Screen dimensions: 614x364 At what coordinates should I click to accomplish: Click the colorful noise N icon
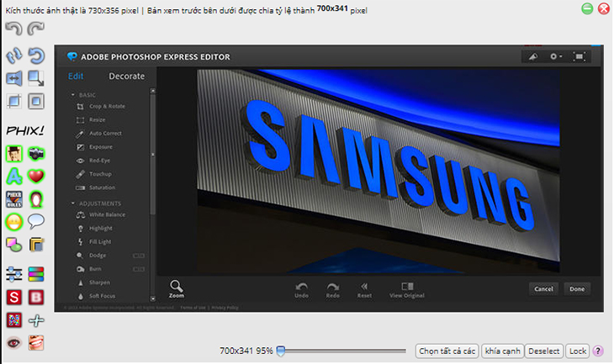(x=14, y=320)
